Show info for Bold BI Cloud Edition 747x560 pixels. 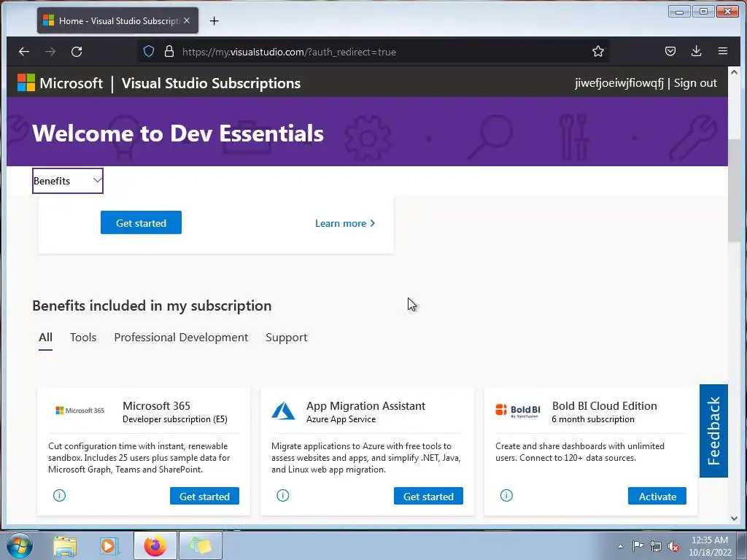pos(506,495)
